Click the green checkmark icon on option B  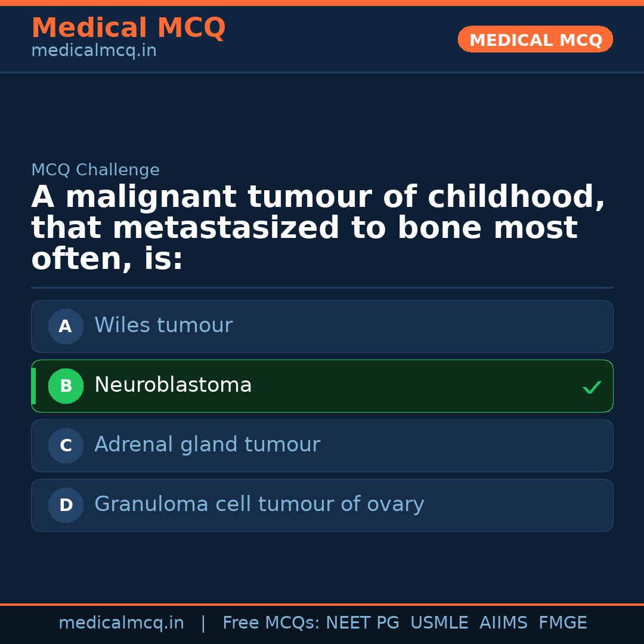click(x=592, y=386)
